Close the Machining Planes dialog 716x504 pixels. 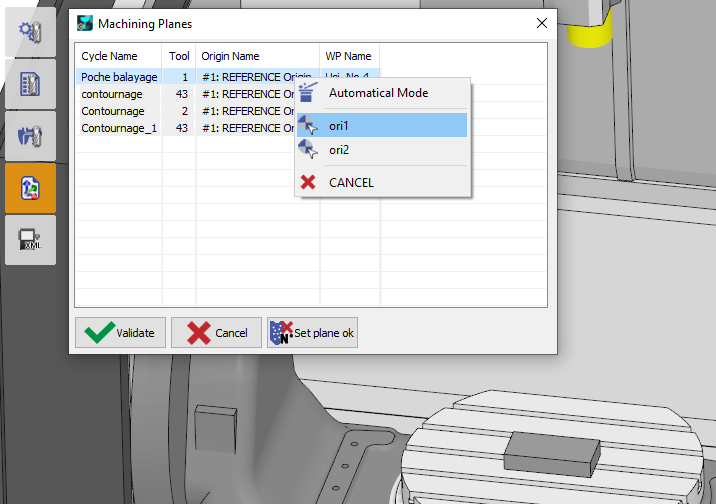pyautogui.click(x=542, y=23)
